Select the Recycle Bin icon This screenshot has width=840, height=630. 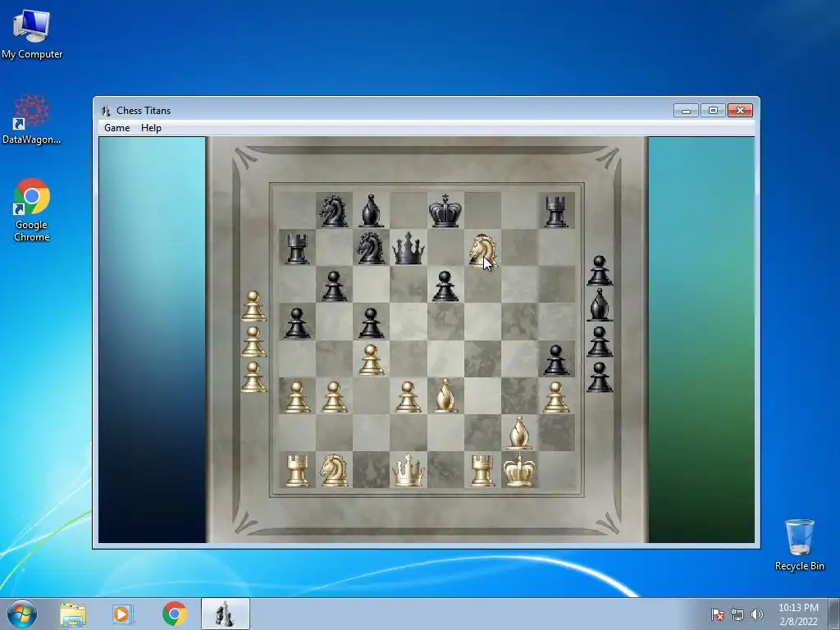coord(799,545)
